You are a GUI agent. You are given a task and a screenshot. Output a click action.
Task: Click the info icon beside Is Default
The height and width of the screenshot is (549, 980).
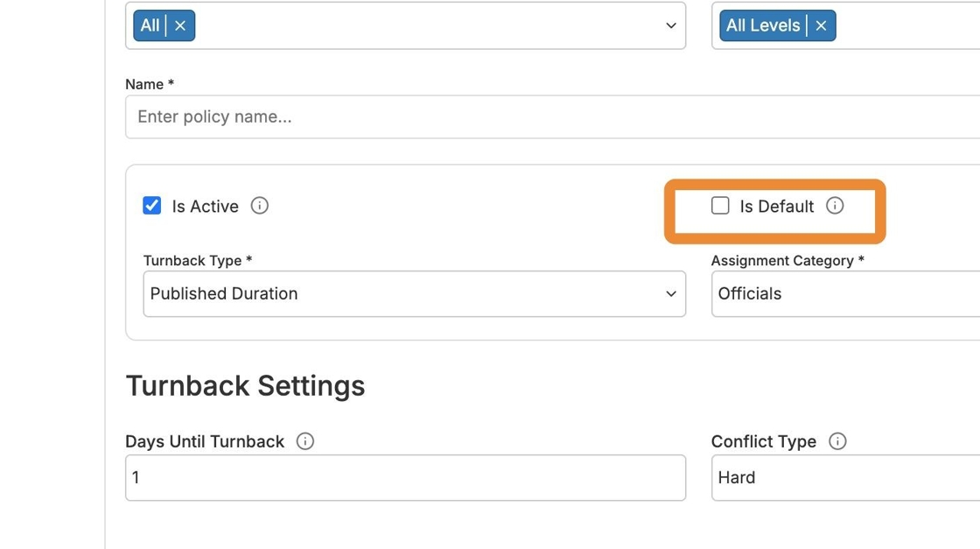pos(835,206)
